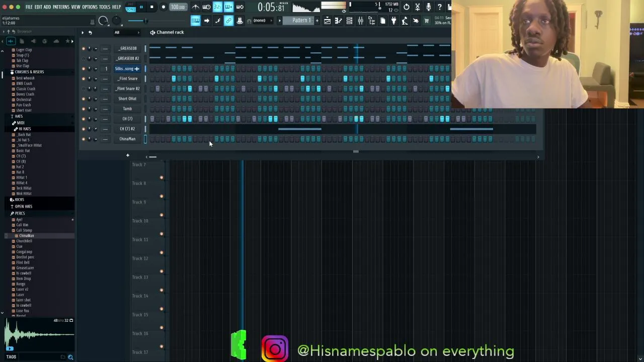Screen dimensions: 644x362
Task: Expand the OPEN HATS folder
Action: point(23,207)
